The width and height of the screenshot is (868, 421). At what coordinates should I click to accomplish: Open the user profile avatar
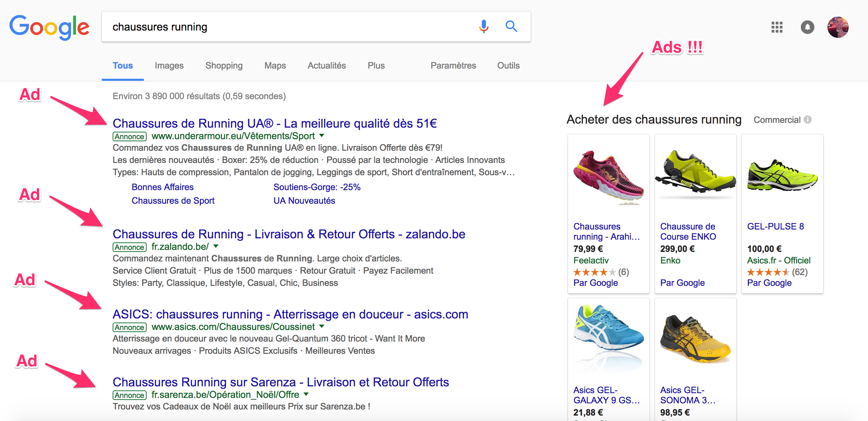point(838,27)
